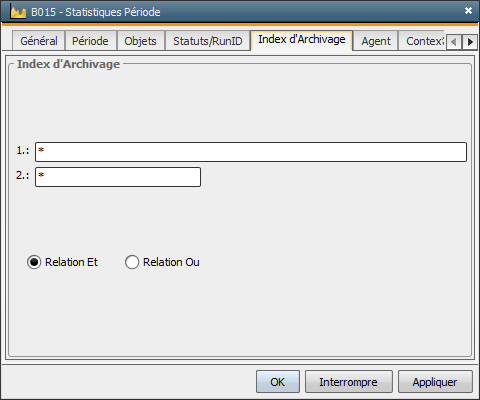Click the Relation Ou label text
Screen dimensions: 480x400
171,262
